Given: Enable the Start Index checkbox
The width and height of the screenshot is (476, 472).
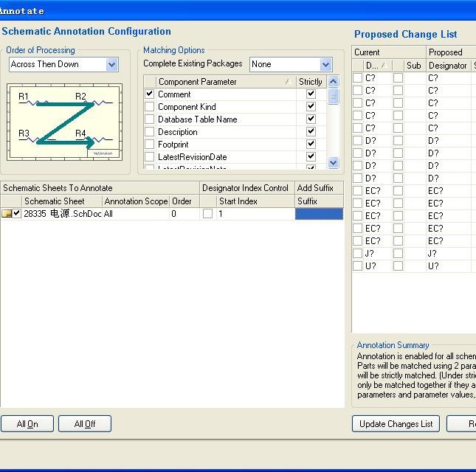Looking at the screenshot, I should point(207,214).
